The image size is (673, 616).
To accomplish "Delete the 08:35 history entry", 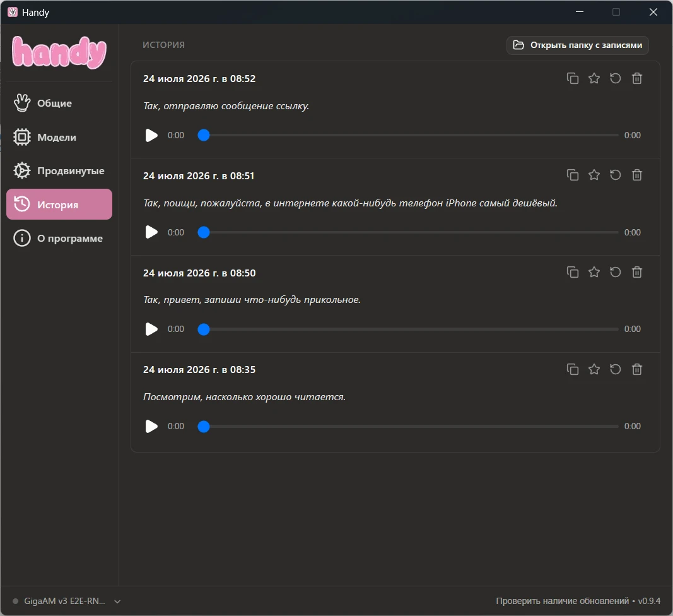I will tap(637, 369).
